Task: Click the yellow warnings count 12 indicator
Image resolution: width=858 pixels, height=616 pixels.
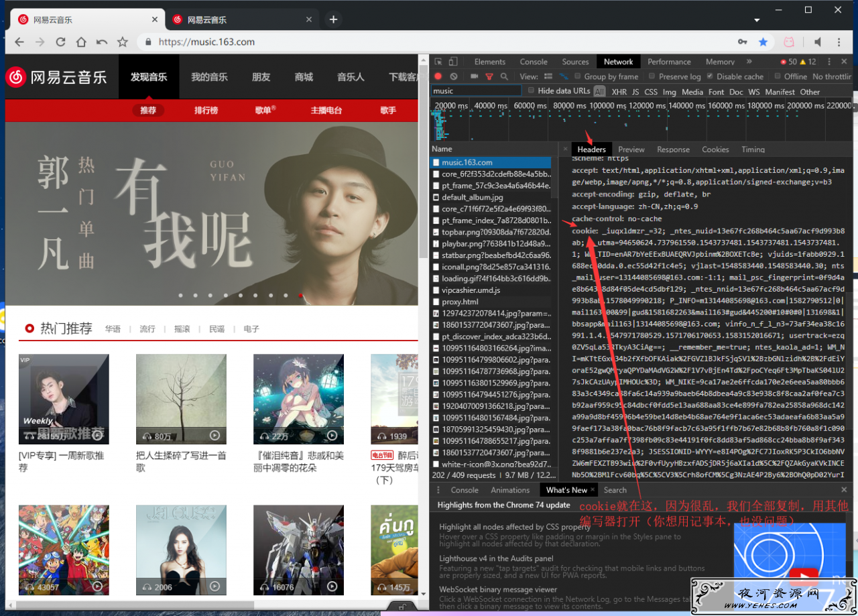Action: pos(808,62)
